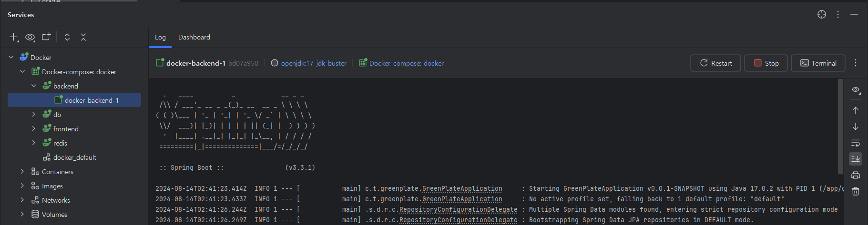Open Docker-compose: docker link in header
This screenshot has height=225, width=868.
coord(406,63)
